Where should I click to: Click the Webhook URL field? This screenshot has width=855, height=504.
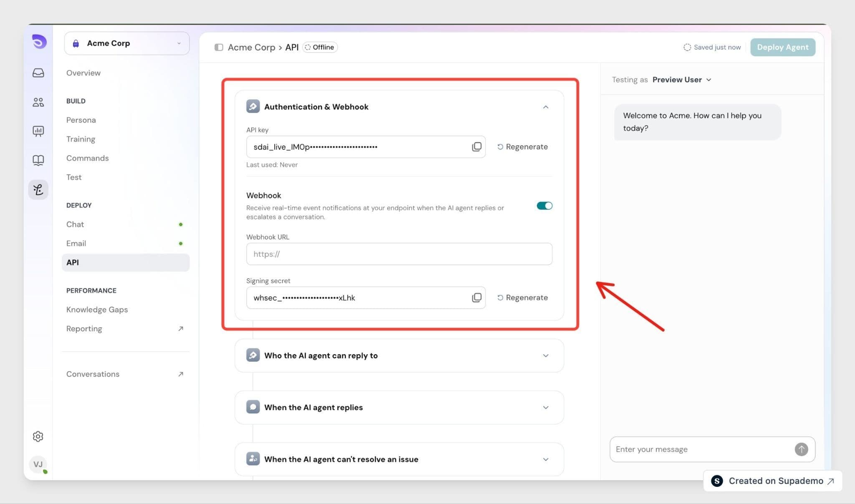pyautogui.click(x=399, y=254)
